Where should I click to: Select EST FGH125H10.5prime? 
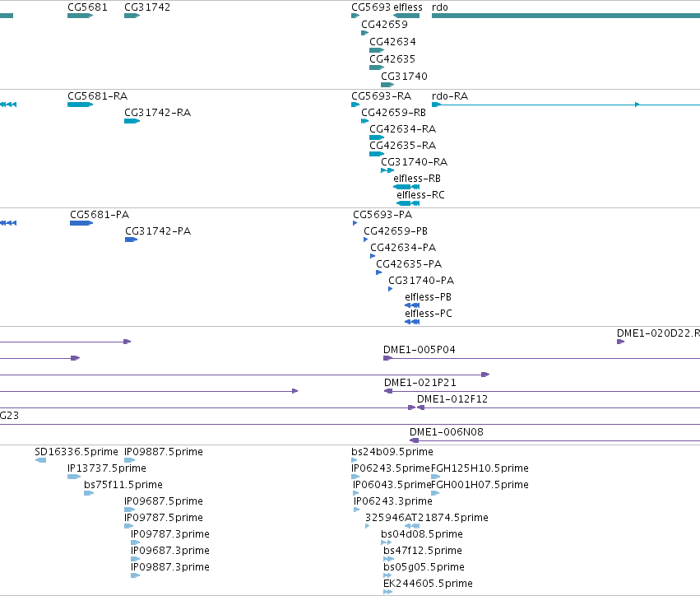pos(480,468)
